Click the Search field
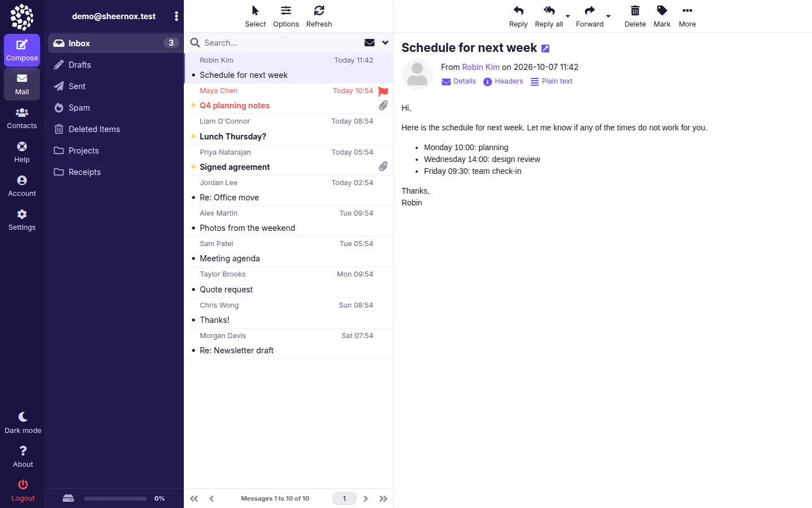The image size is (812, 508). [281, 42]
